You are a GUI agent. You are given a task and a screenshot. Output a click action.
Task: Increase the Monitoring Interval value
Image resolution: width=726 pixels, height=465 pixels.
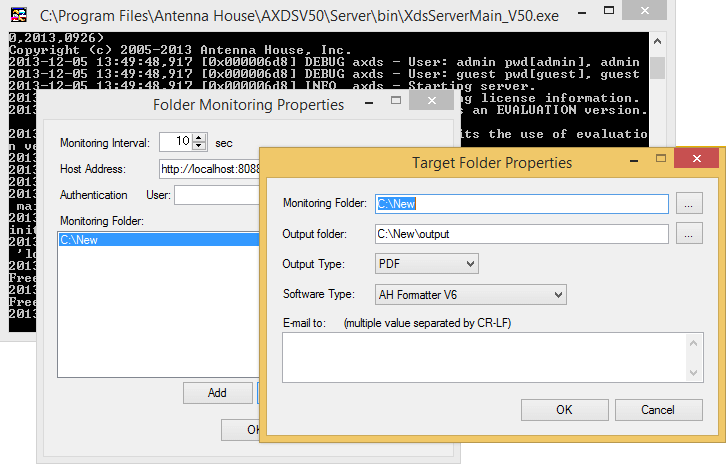click(x=199, y=138)
